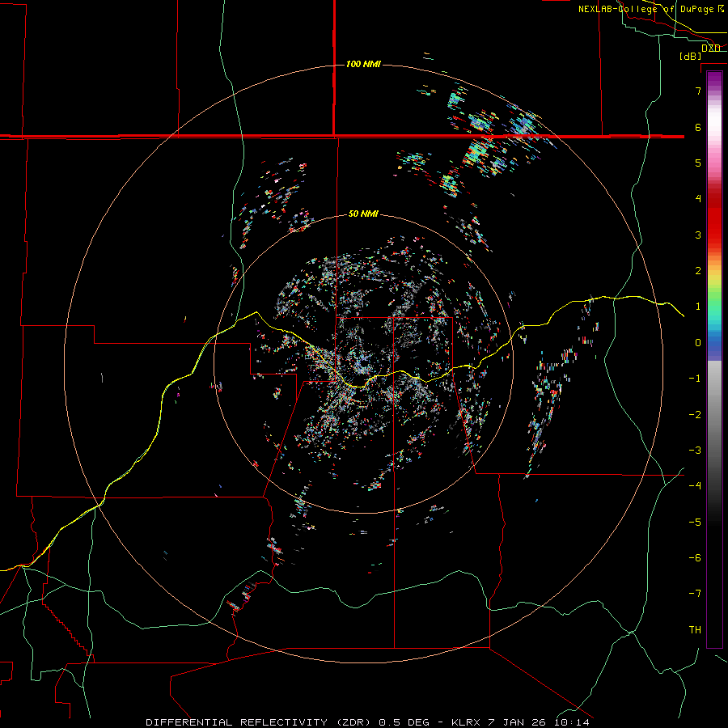
Task: Click the -7 value on the colorbar scale
Action: click(x=695, y=594)
